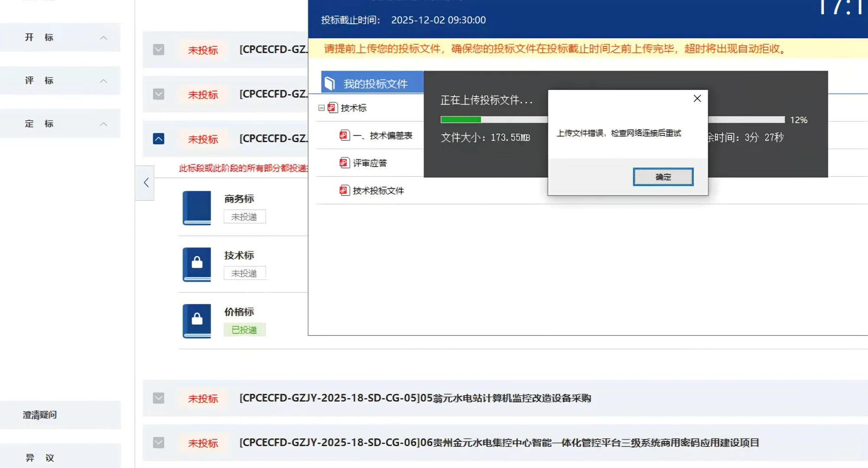This screenshot has width=868, height=468.
Task: Click the 未投标 label on the CG-05 row
Action: [x=203, y=398]
